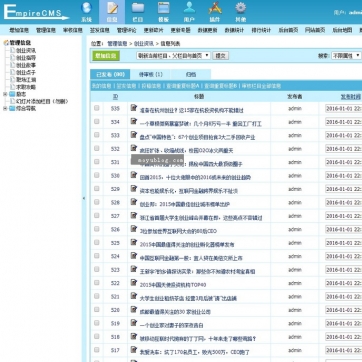Tick the checkbox for row ID 533

(x=97, y=135)
